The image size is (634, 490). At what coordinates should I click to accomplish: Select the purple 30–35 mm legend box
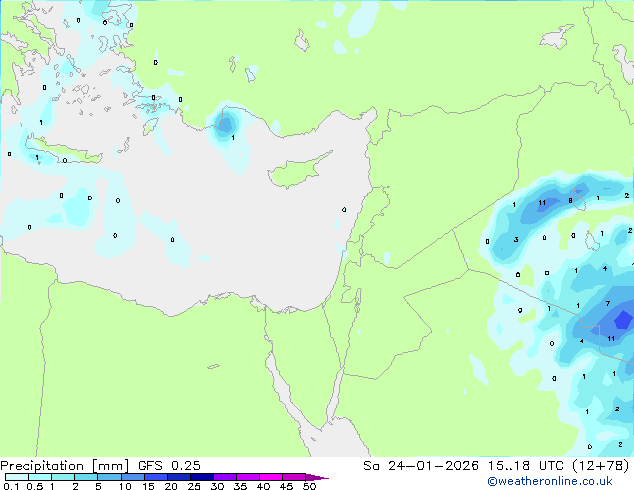(x=225, y=477)
